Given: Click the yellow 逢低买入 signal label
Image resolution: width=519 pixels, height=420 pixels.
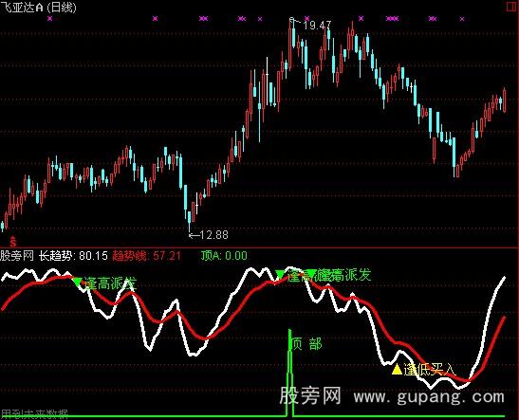Looking at the screenshot, I should tap(430, 370).
